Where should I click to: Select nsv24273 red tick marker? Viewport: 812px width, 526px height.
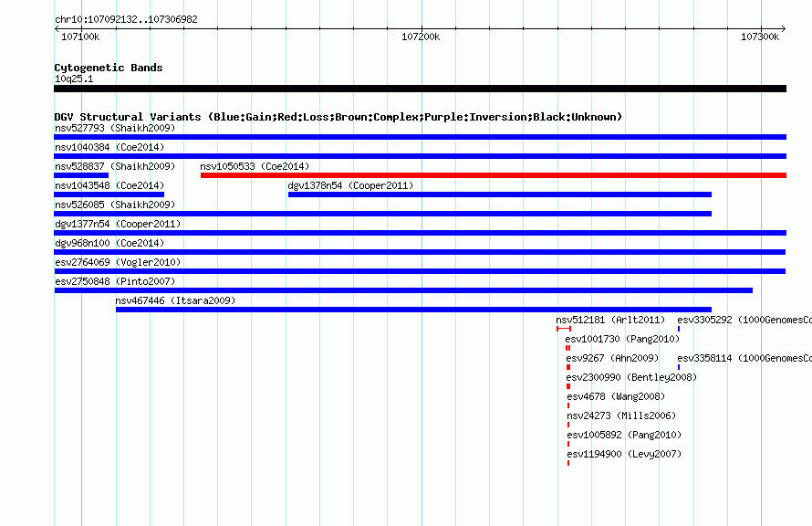568,425
